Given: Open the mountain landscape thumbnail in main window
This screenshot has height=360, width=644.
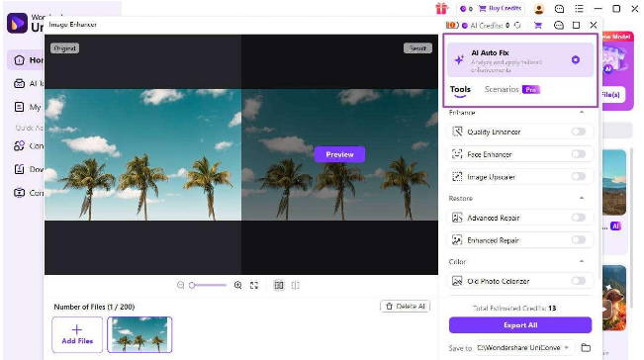Looking at the screenshot, I should [x=614, y=183].
